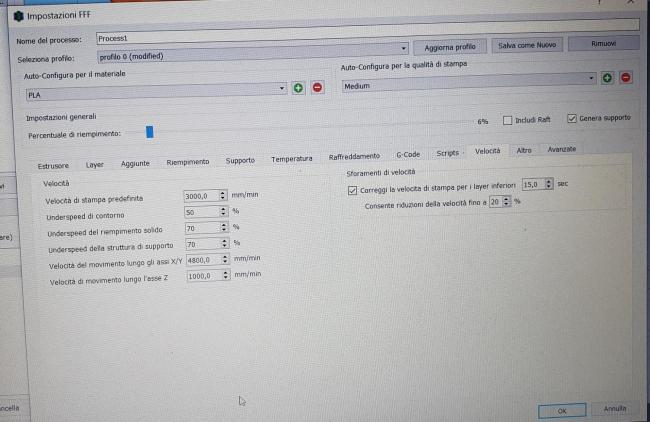650x422 pixels.
Task: Select the Raffreddamento tab
Action: [x=354, y=156]
